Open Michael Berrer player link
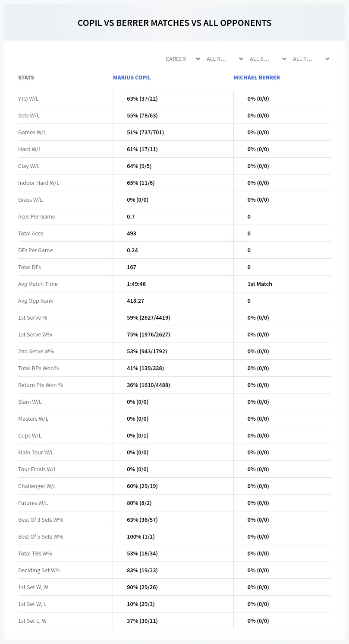349x644 pixels. [257, 78]
